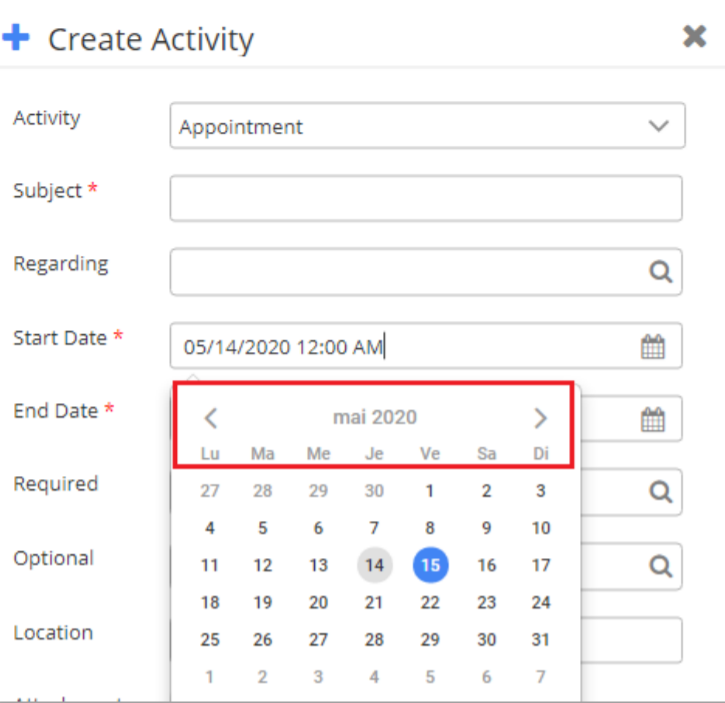Select May 22 in the calendar
This screenshot has width=725, height=703.
[430, 603]
